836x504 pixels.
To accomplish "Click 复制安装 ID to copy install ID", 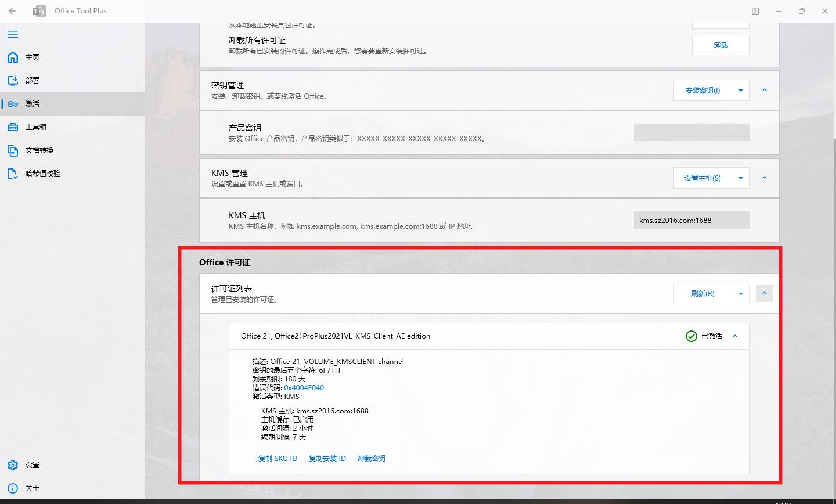I will [327, 458].
